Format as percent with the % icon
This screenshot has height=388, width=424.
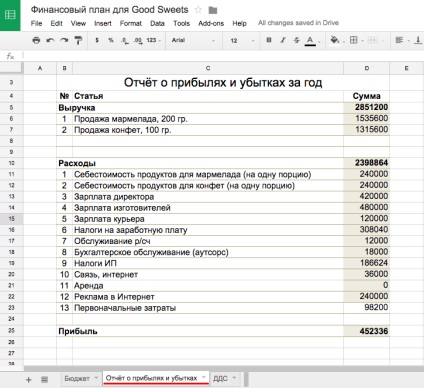111,40
